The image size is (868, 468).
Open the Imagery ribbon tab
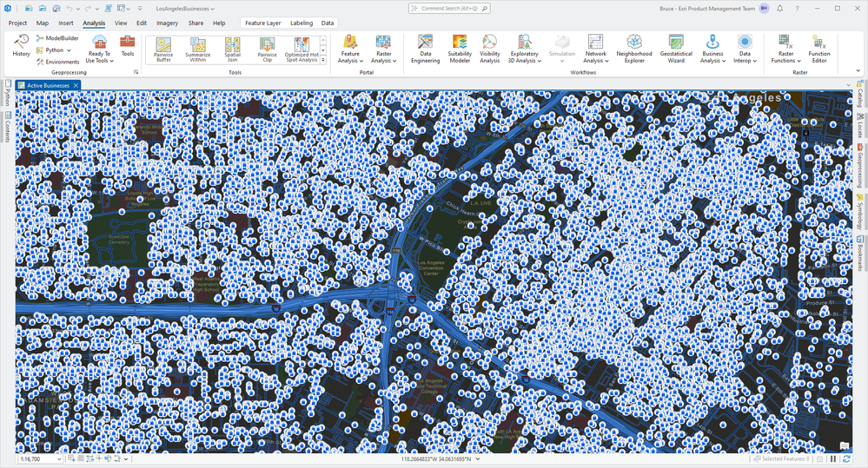[x=167, y=23]
